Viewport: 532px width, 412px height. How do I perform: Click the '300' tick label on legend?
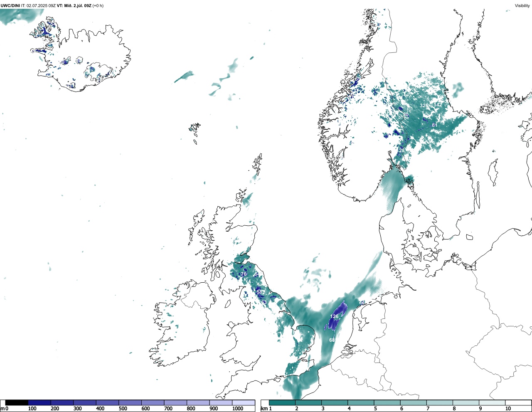point(77,409)
